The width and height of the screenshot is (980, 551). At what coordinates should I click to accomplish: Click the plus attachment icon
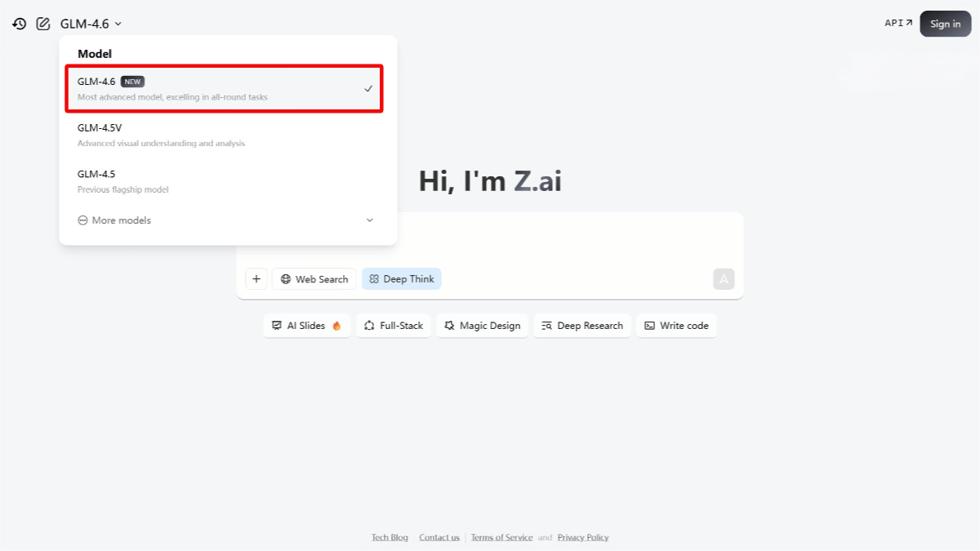256,279
